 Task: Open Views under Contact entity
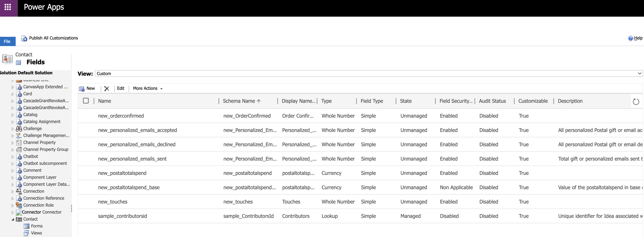coord(36,233)
